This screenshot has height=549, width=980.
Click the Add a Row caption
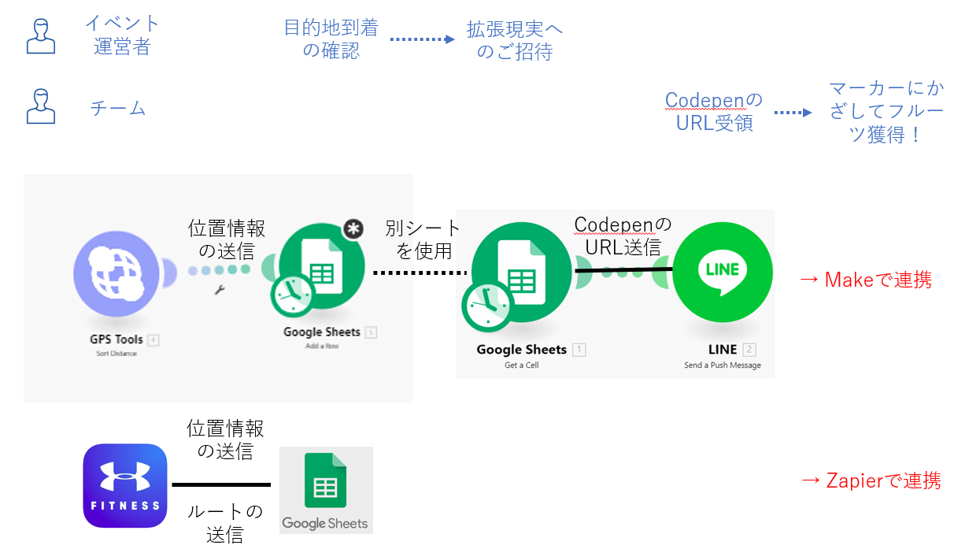pyautogui.click(x=321, y=345)
